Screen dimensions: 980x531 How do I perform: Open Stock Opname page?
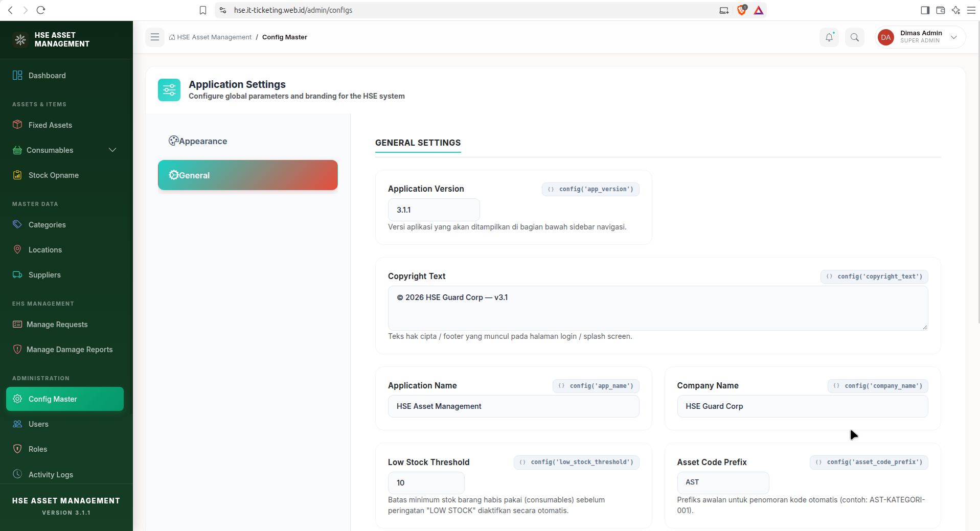(65, 175)
